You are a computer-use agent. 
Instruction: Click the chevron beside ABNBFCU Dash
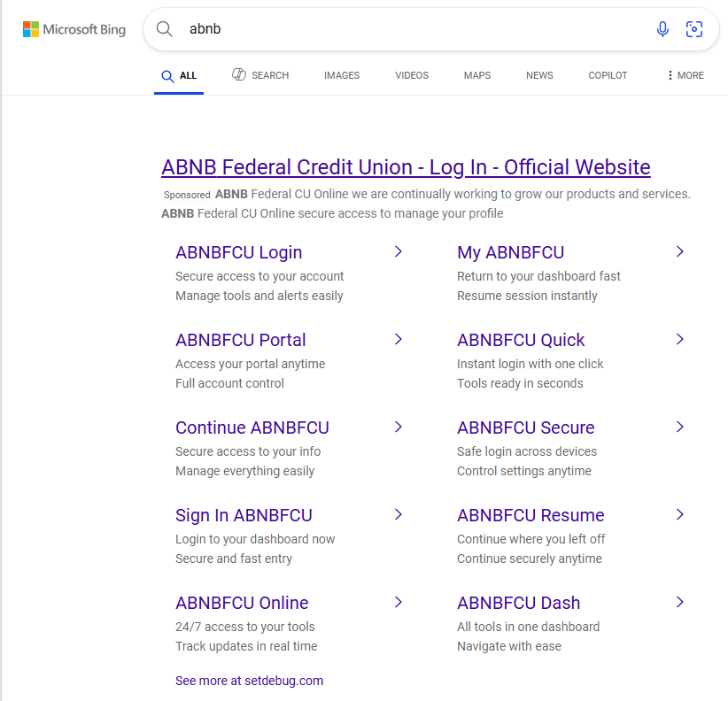pos(679,602)
